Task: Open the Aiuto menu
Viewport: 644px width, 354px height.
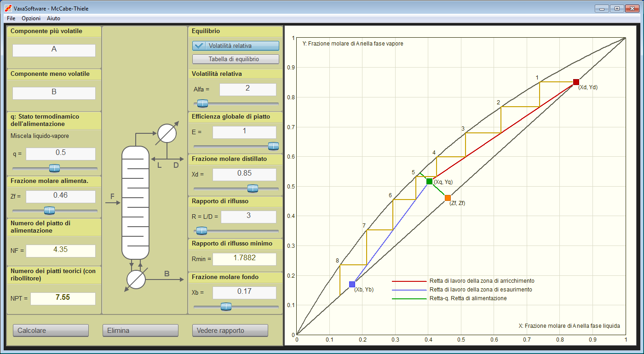Action: (x=53, y=18)
